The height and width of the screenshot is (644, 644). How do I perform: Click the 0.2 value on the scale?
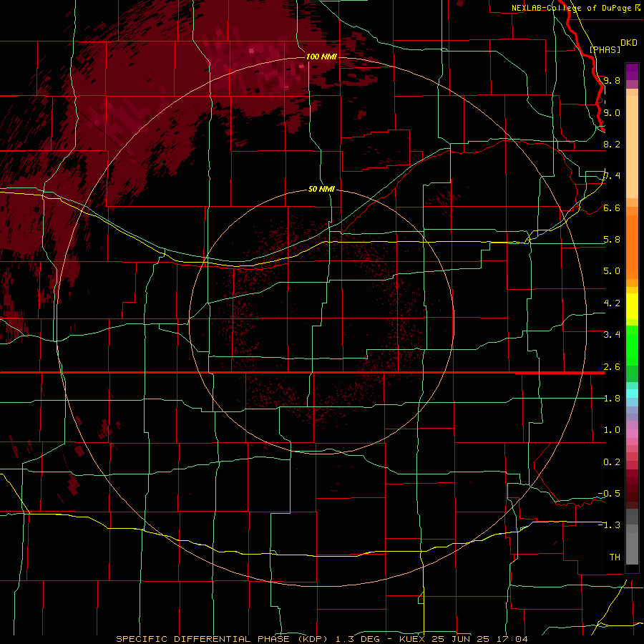[612, 462]
